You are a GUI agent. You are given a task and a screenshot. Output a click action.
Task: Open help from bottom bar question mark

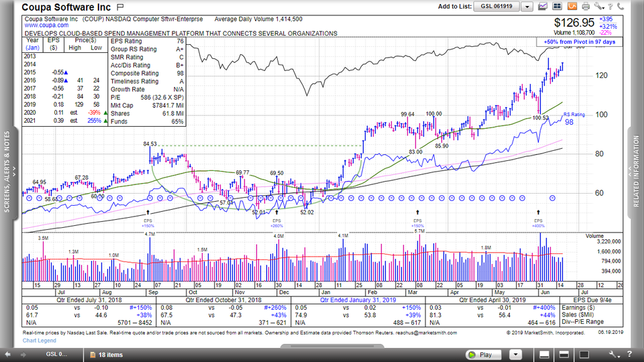tap(629, 354)
